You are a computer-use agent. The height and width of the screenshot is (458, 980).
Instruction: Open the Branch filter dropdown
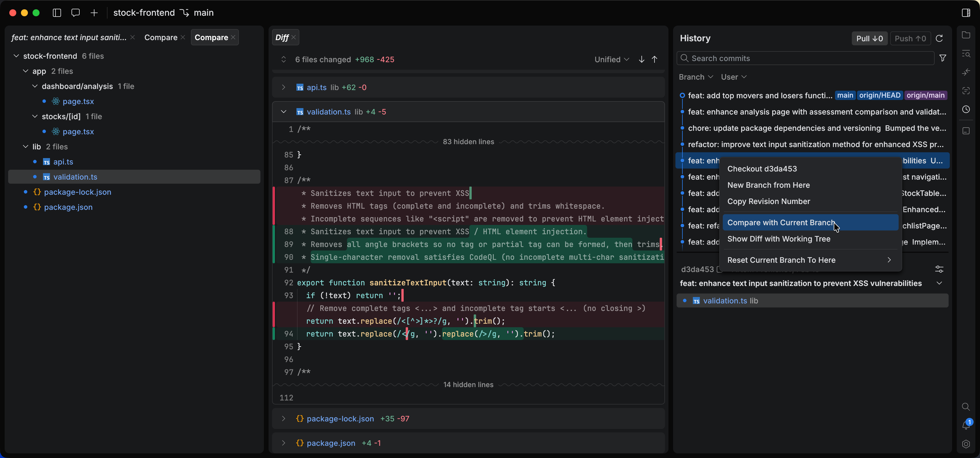(695, 77)
